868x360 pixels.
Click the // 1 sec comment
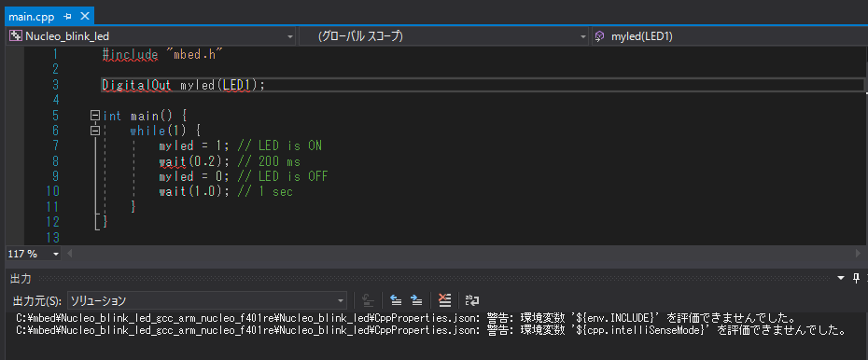(265, 192)
